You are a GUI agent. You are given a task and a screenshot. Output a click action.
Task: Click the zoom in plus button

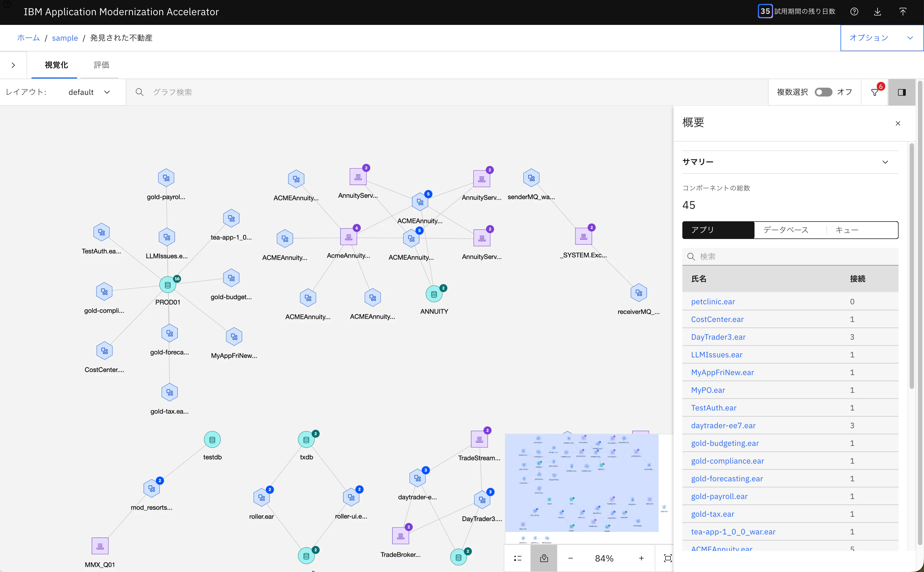point(641,558)
